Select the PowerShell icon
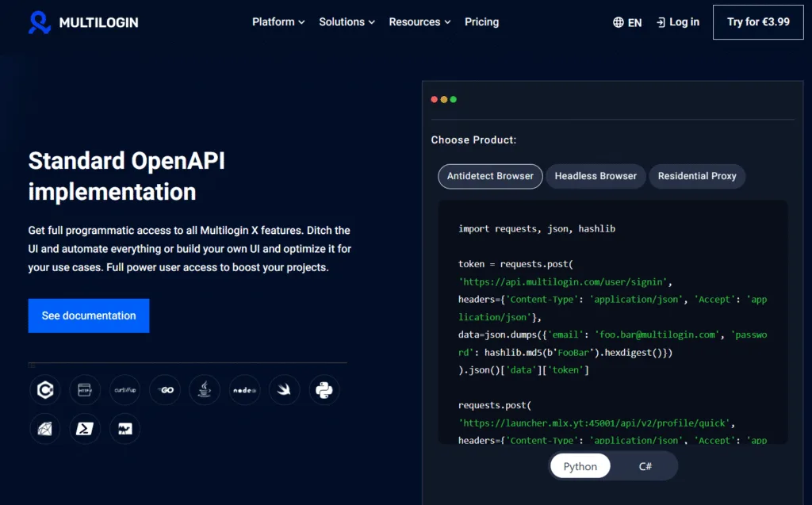812x505 pixels. (85, 429)
